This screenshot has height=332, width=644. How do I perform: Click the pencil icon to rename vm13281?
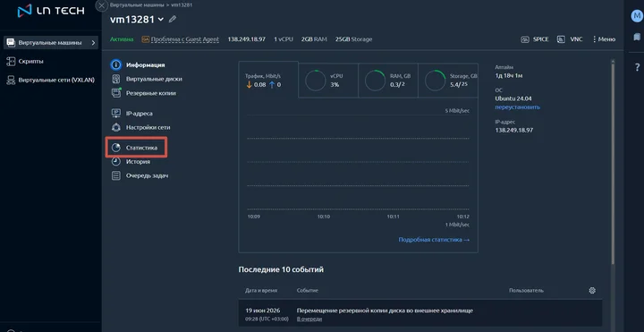point(173,19)
